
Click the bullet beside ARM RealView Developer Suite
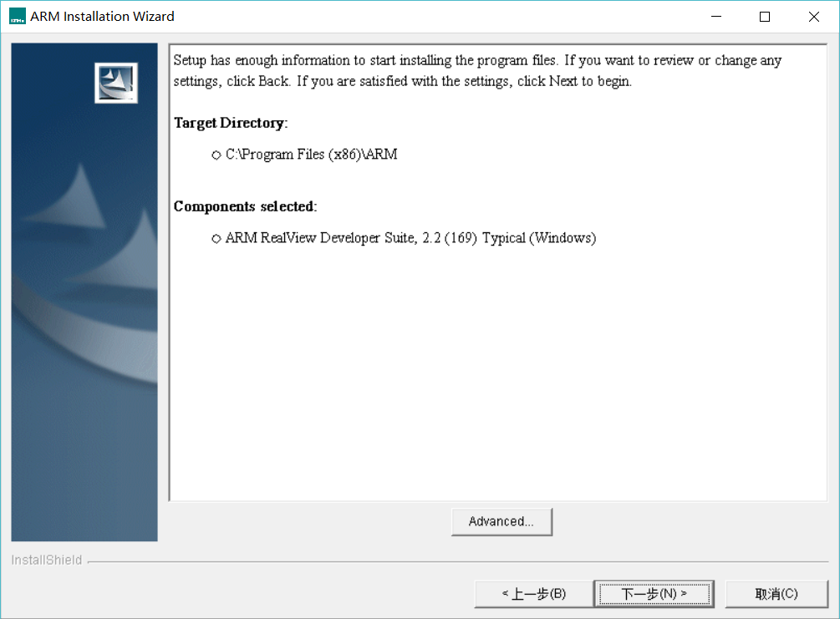216,239
